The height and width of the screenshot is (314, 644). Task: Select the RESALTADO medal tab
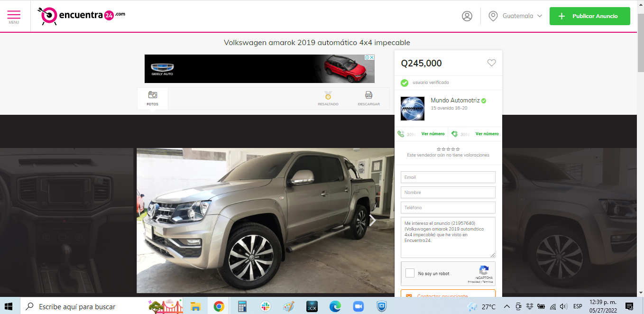(328, 98)
